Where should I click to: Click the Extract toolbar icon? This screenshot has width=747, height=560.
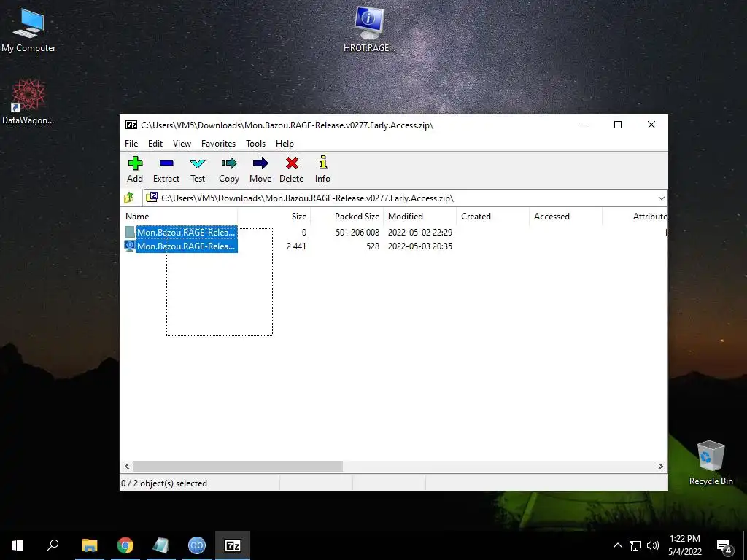click(x=166, y=163)
